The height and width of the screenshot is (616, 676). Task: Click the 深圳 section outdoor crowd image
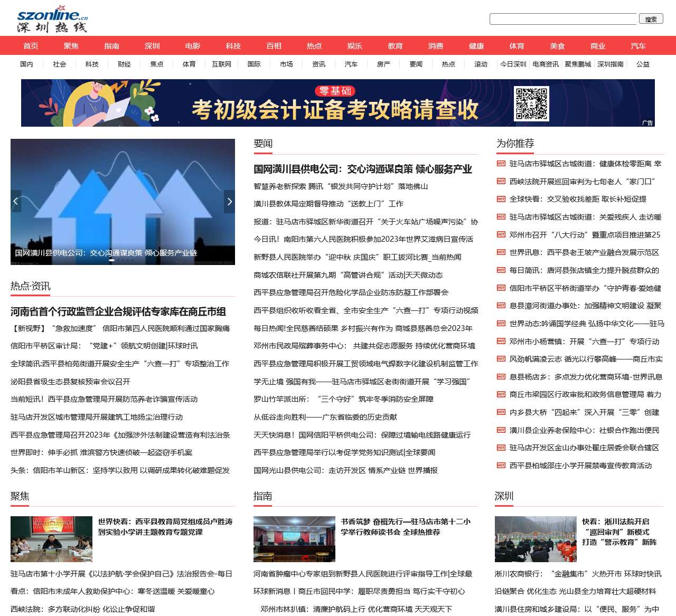[x=536, y=539]
